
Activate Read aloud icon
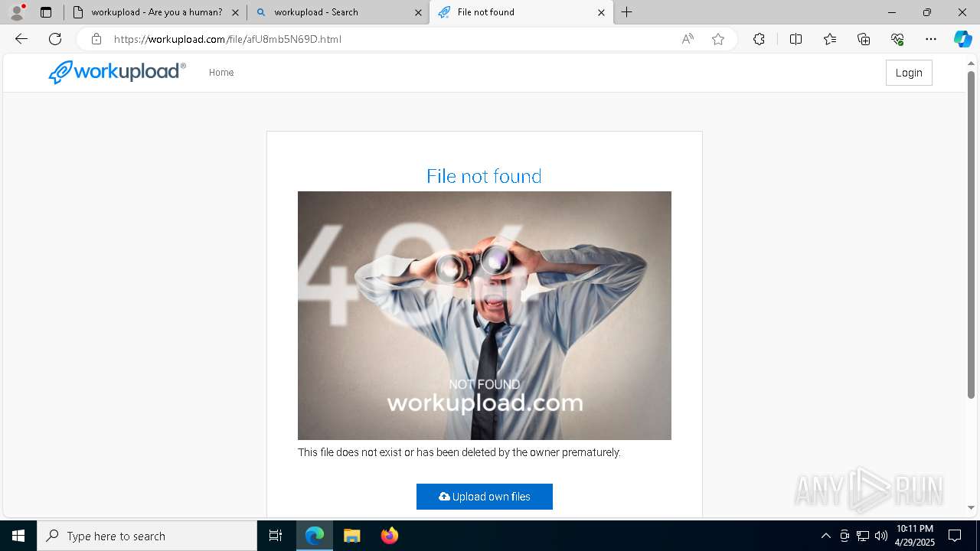688,39
